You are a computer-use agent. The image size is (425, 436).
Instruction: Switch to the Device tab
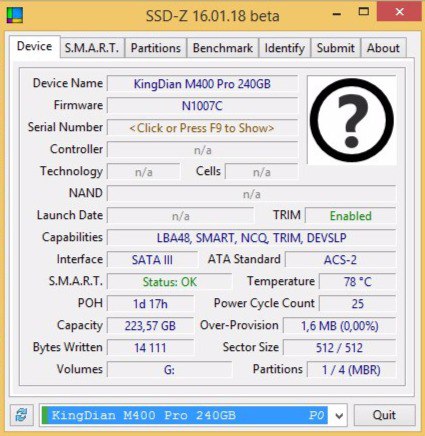click(34, 47)
